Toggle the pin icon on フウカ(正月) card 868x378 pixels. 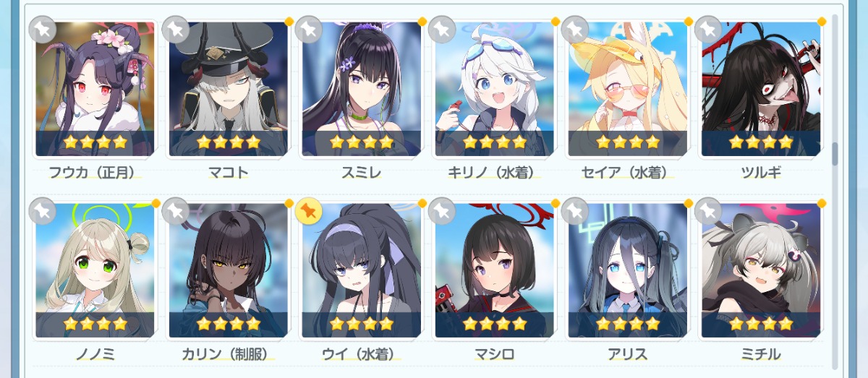tap(43, 30)
